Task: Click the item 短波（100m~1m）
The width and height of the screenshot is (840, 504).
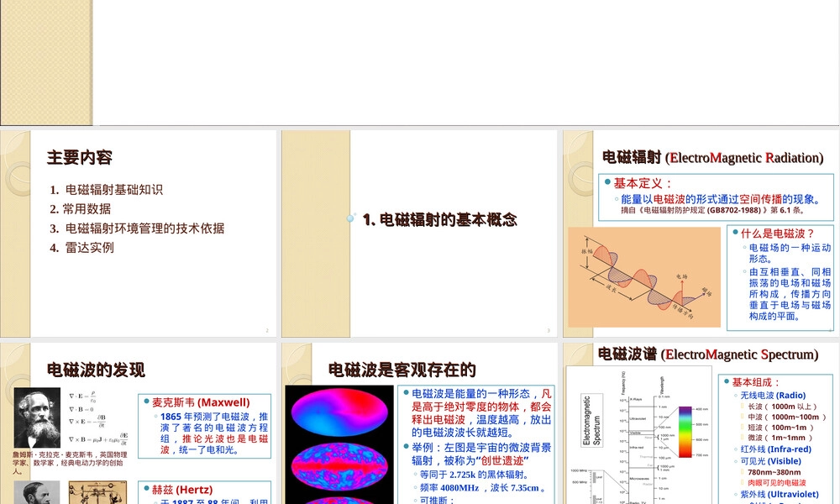Action: [780, 428]
